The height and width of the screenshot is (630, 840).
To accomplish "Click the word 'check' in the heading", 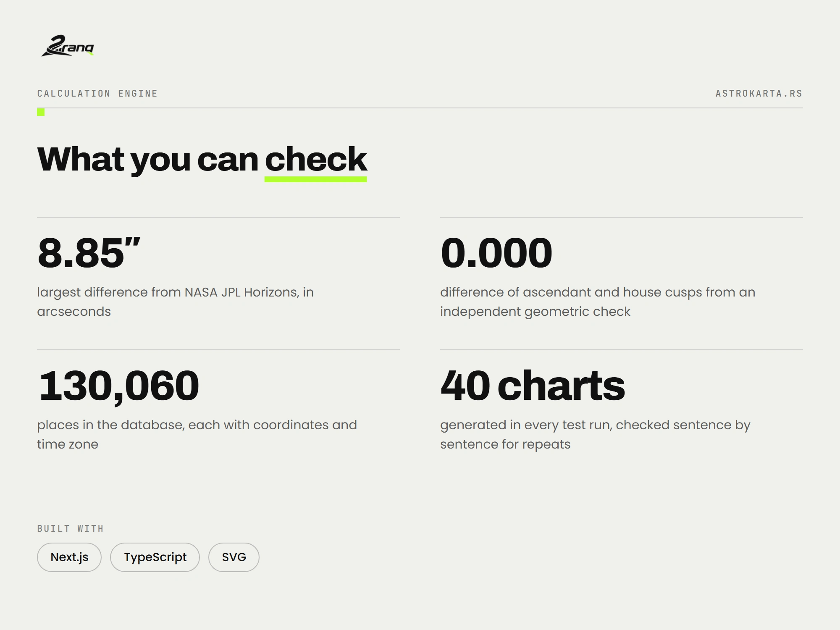I will click(316, 159).
